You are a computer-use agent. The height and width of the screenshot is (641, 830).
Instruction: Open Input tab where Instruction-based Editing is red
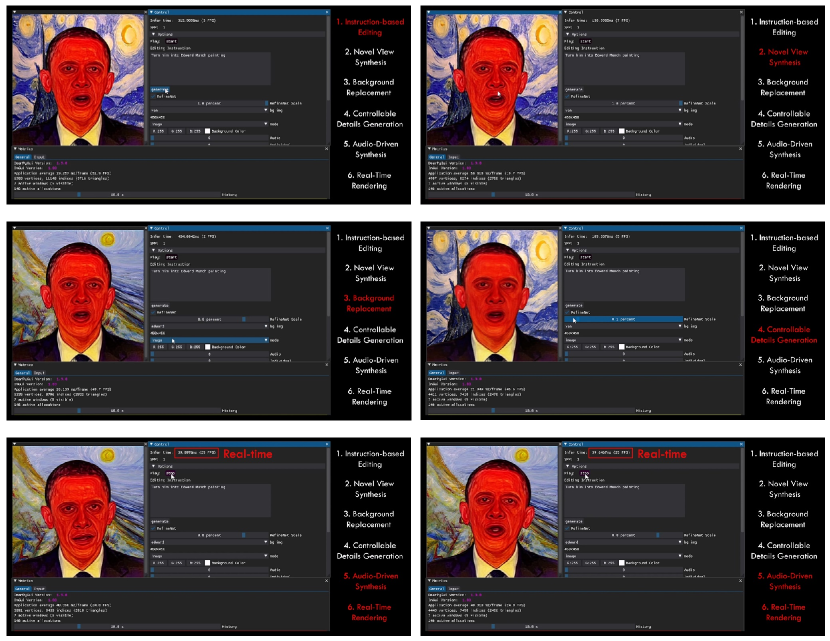(x=39, y=157)
